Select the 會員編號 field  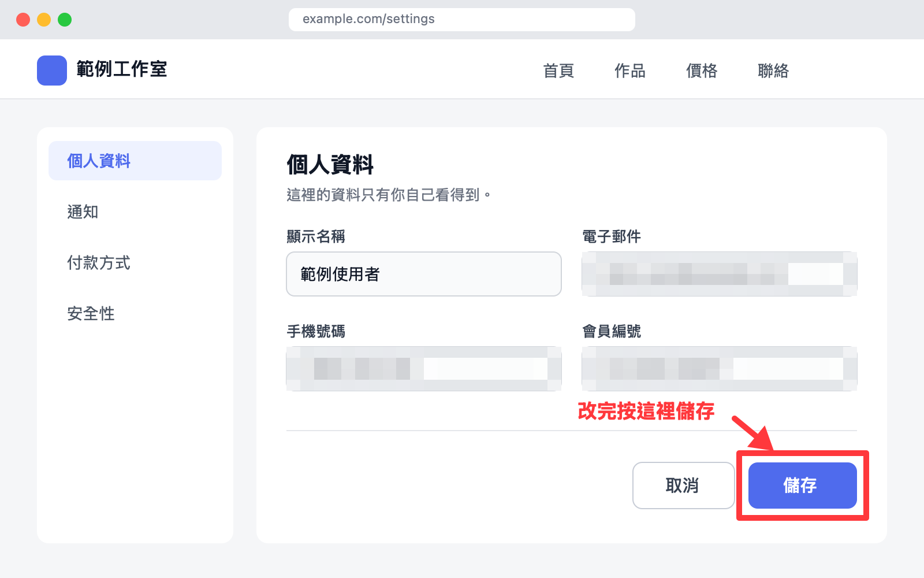(720, 369)
